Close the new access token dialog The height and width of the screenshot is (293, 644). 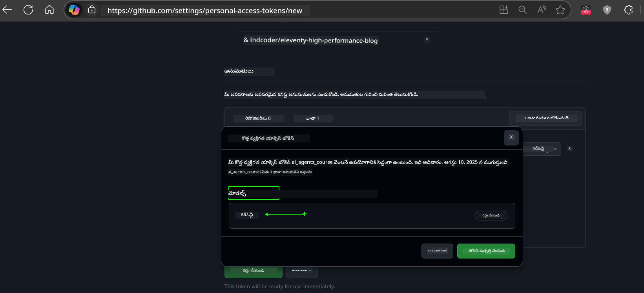coord(511,138)
